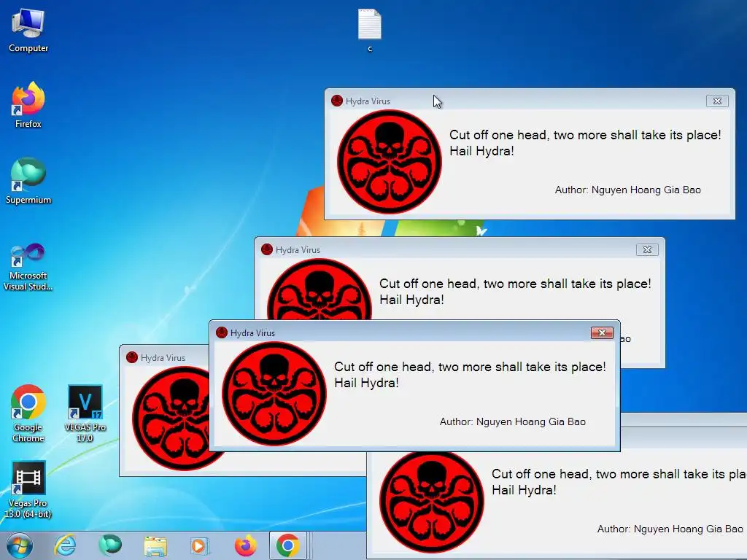Select the Supermium desktop shortcut
Viewport: 747px width, 560px height.
pyautogui.click(x=28, y=181)
